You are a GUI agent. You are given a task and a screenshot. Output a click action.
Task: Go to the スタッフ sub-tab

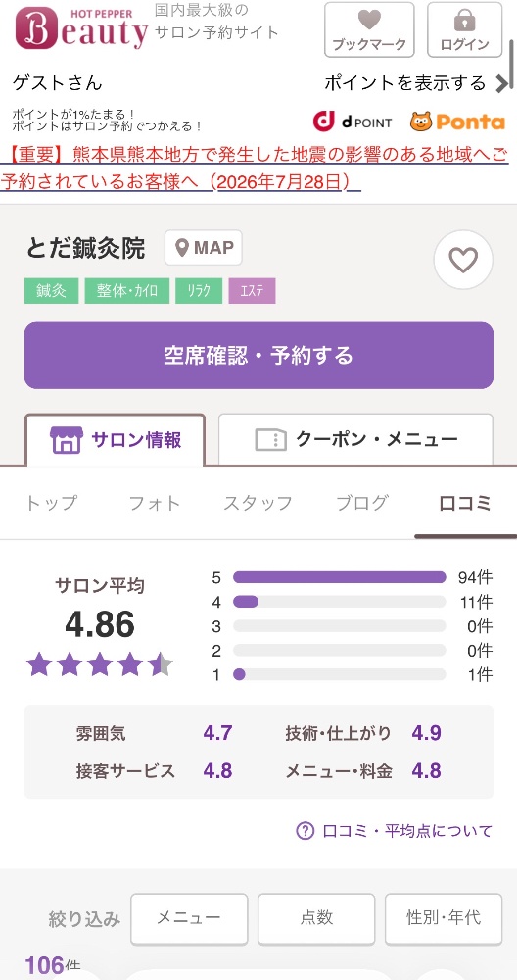[x=258, y=503]
